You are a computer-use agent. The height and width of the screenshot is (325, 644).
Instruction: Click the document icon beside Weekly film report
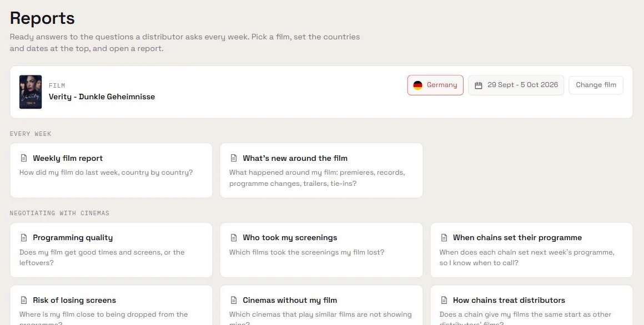24,158
